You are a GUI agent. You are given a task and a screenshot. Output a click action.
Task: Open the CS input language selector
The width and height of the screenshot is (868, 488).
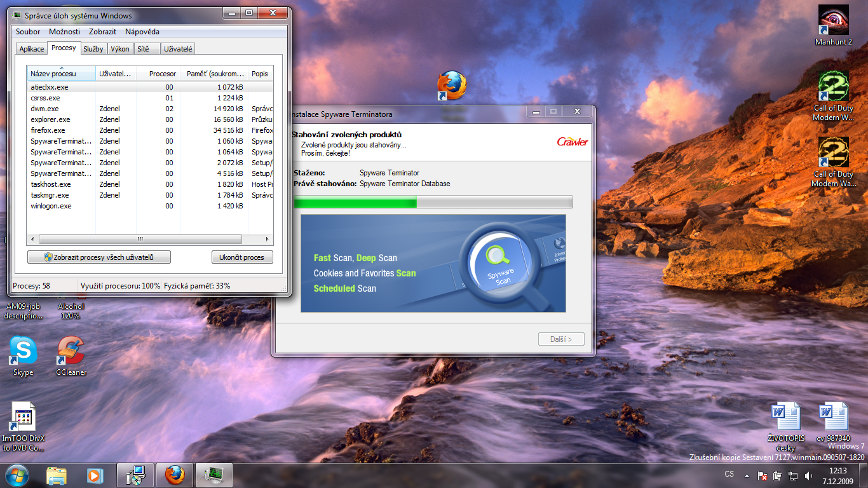tap(729, 474)
